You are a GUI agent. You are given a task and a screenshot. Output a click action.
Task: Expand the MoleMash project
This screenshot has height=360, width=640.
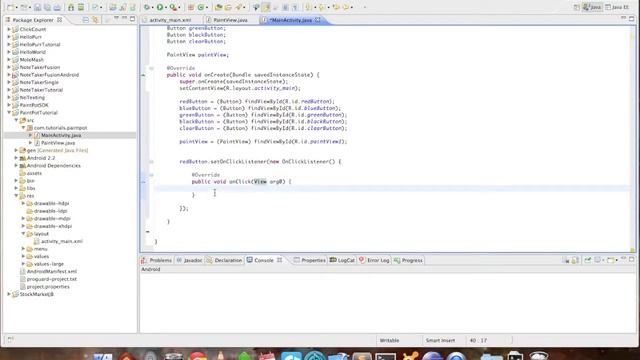click(x=9, y=60)
